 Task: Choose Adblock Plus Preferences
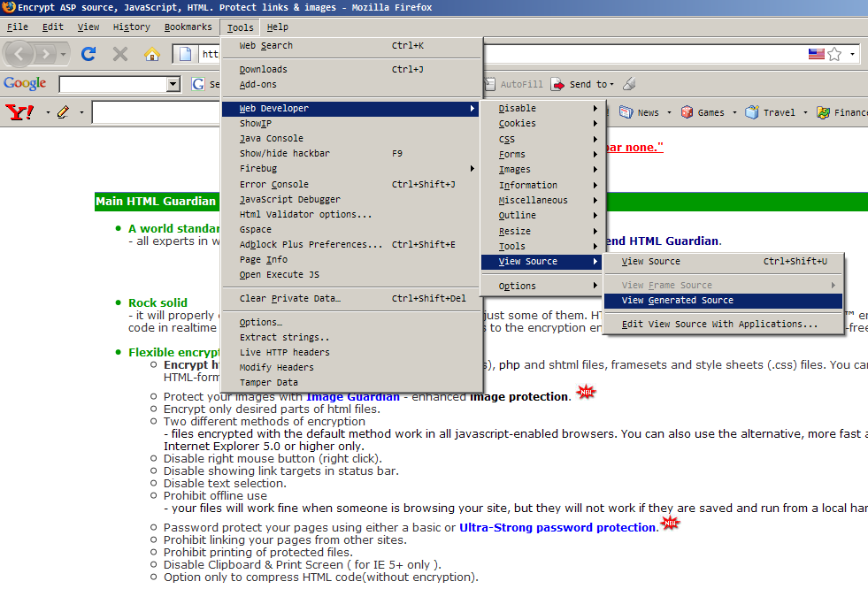[x=351, y=244]
